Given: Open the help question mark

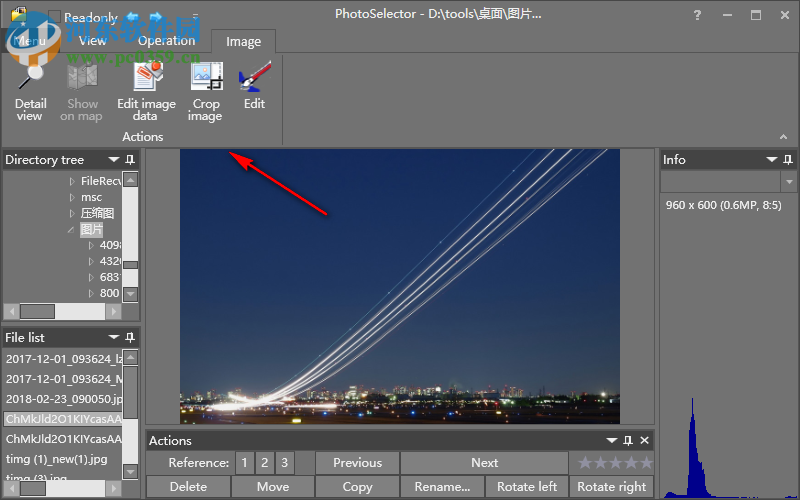Looking at the screenshot, I should 697,15.
